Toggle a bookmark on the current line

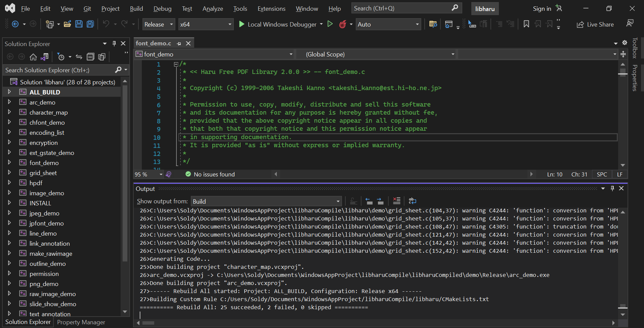pos(526,24)
